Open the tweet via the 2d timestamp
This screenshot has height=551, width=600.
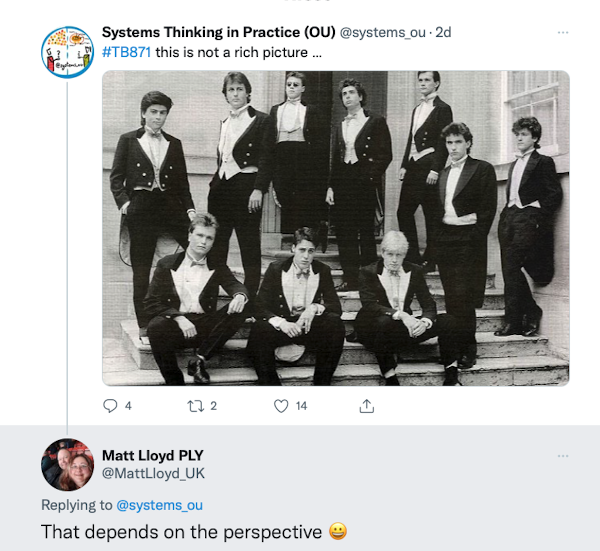click(441, 32)
